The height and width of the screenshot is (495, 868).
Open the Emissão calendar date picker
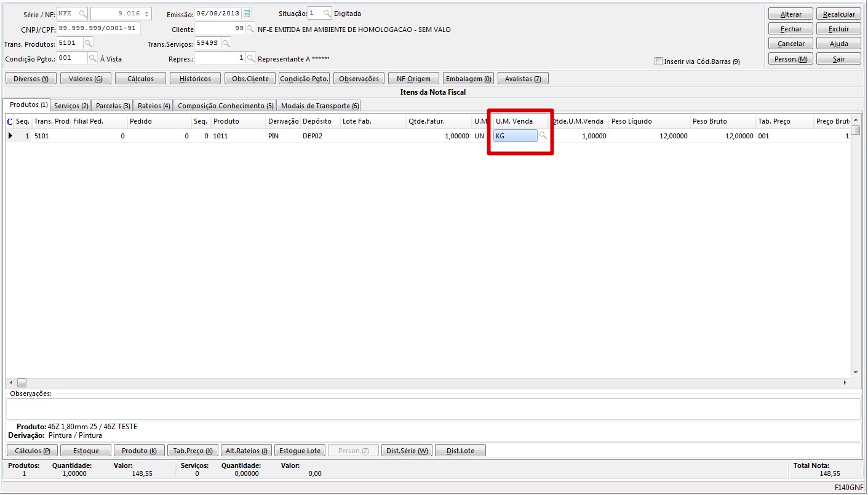pos(247,14)
